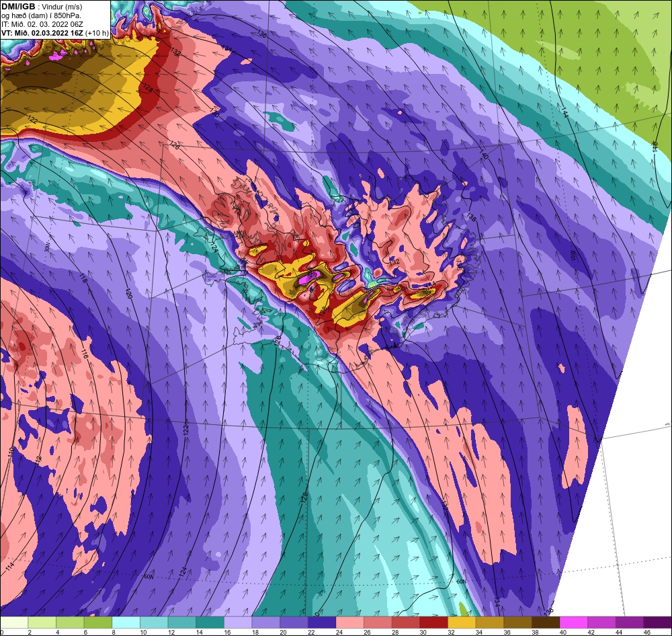672x636 pixels.
Task: Select the 'VT: Mið. 02.03.2022 16Z (+10 h)' line
Action: click(x=55, y=33)
